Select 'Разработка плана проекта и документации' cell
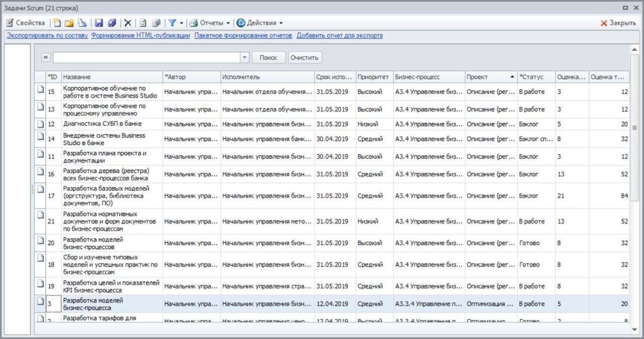644x339 pixels. click(x=112, y=157)
